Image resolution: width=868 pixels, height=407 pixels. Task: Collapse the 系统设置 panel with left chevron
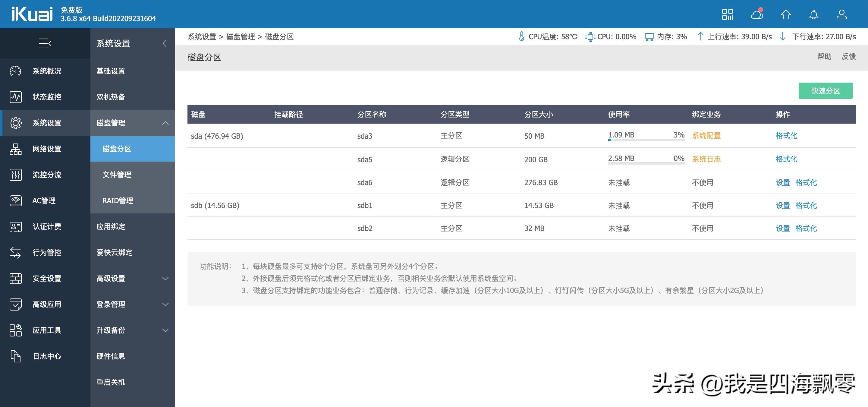click(165, 43)
